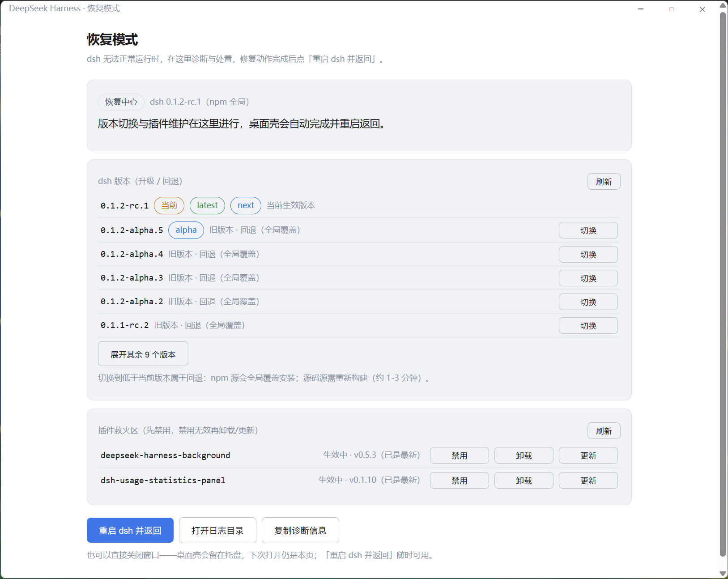Update the deepseek-harness-background plugin
This screenshot has height=579, width=728.
588,456
